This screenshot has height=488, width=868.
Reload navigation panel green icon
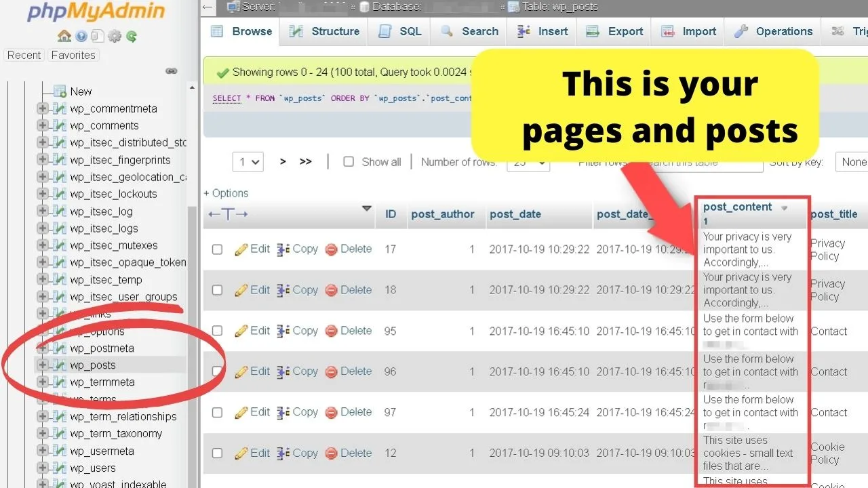132,37
